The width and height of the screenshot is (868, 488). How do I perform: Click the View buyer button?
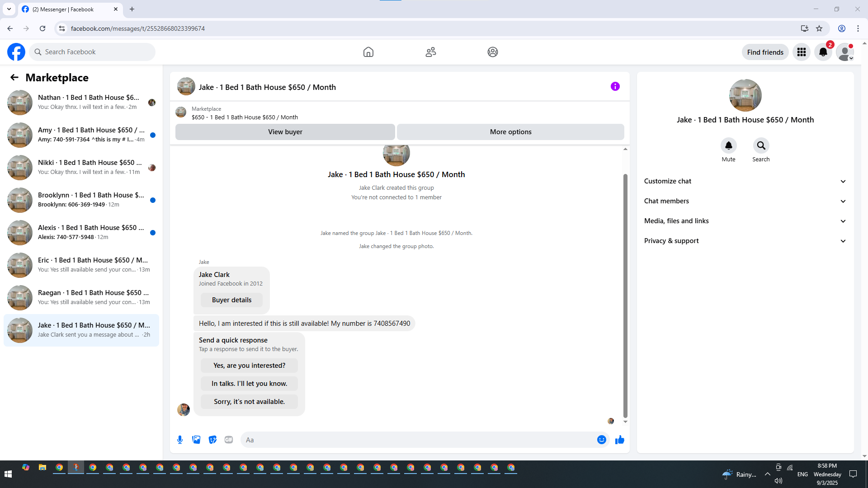tap(285, 131)
